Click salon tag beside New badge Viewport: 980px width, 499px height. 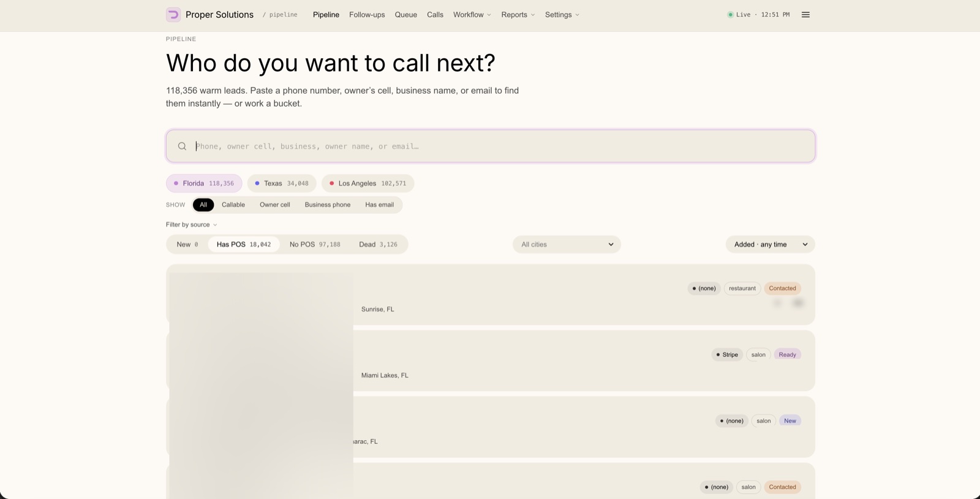[x=764, y=421]
